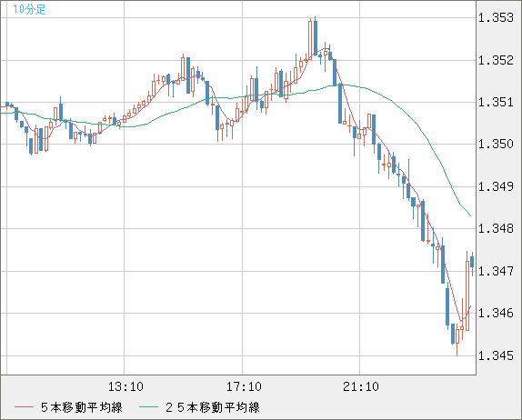
Task: Click the 13:10 time axis label
Action: click(x=125, y=386)
